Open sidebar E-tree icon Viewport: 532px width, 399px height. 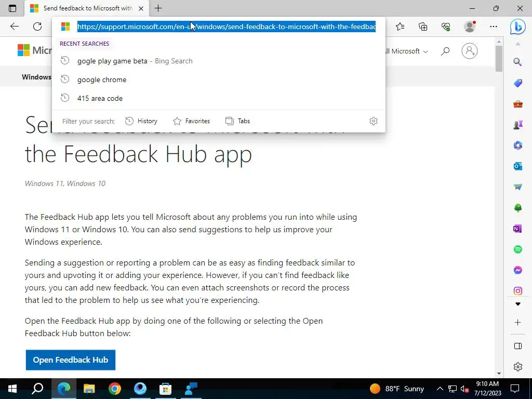coord(518,208)
